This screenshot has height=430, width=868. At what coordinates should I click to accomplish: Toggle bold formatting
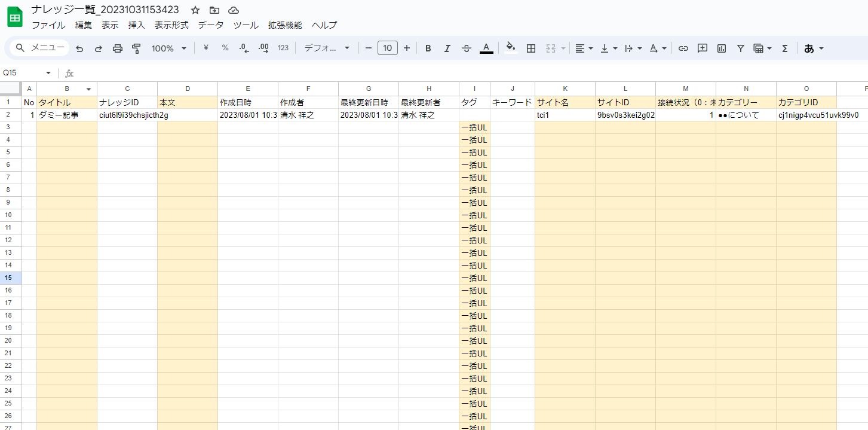coord(428,48)
